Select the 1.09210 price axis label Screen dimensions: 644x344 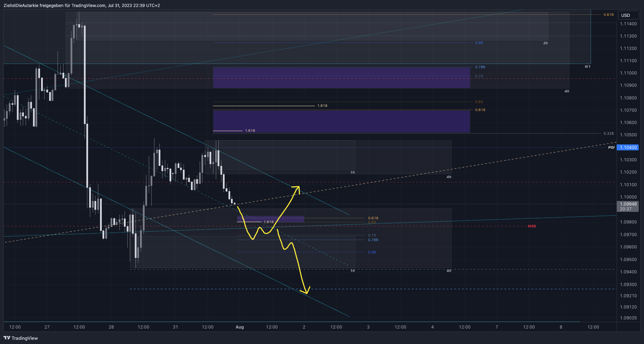pos(628,296)
